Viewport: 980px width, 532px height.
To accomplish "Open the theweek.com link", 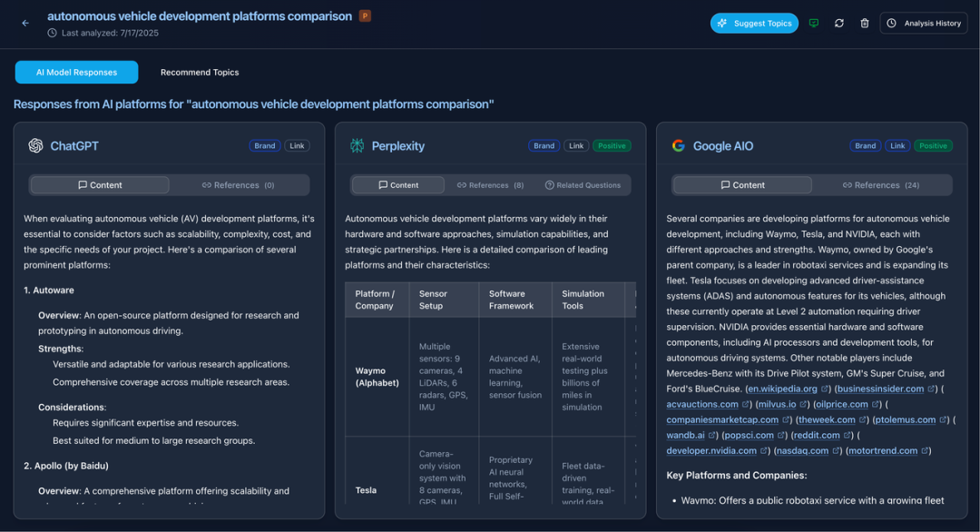I will (827, 420).
